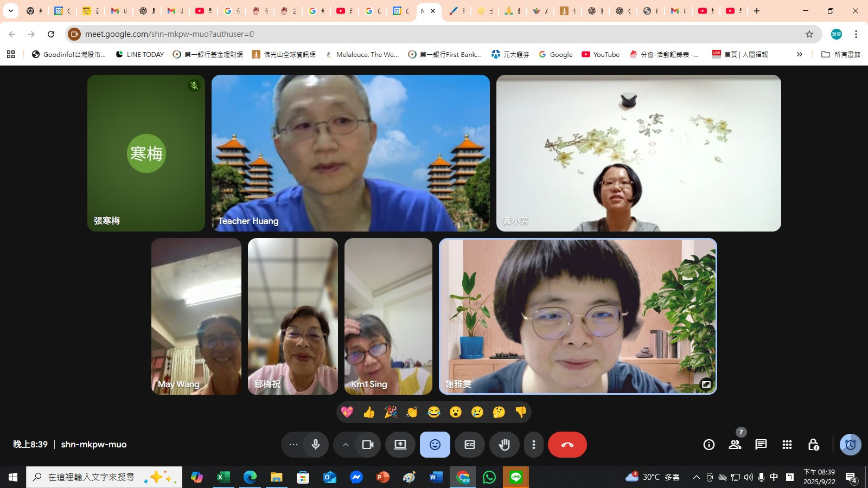Send the party popper emoji reaction

[x=391, y=412]
